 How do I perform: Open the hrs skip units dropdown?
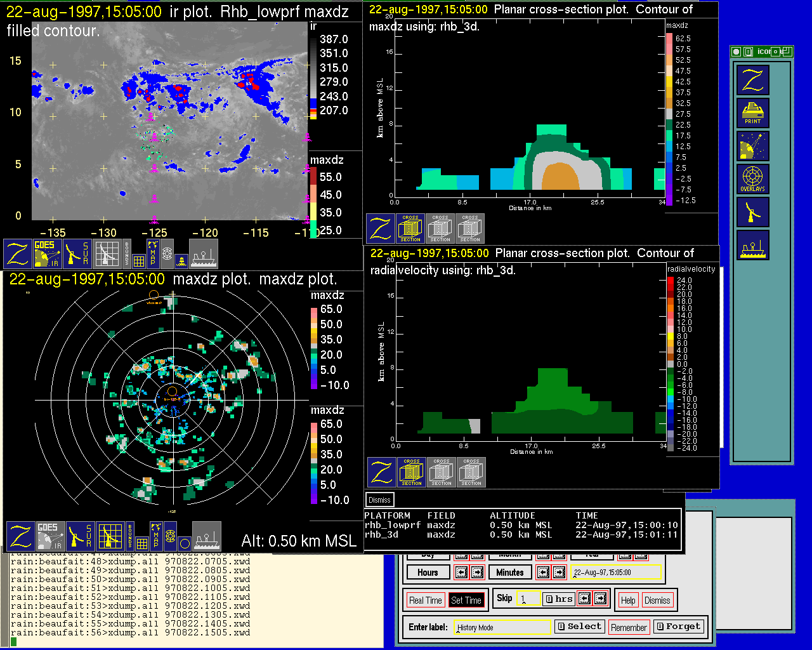coord(558,599)
